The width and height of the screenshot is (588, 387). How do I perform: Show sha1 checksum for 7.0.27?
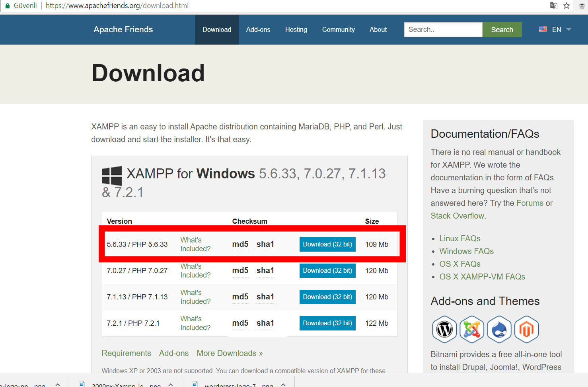tap(265, 271)
